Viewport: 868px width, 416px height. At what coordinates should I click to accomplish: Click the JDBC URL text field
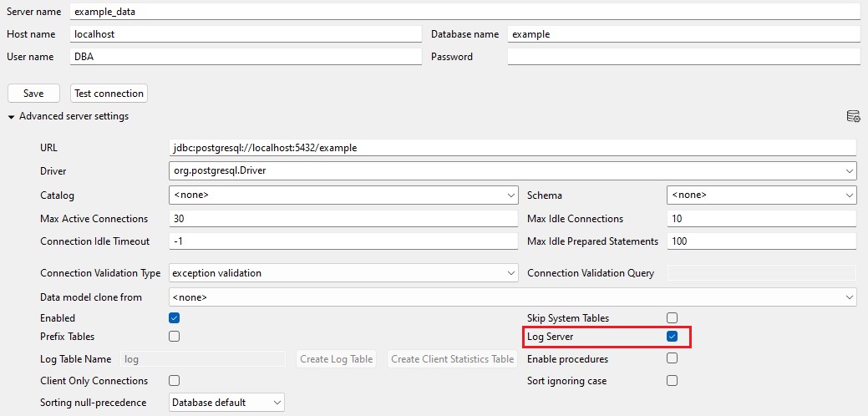513,148
